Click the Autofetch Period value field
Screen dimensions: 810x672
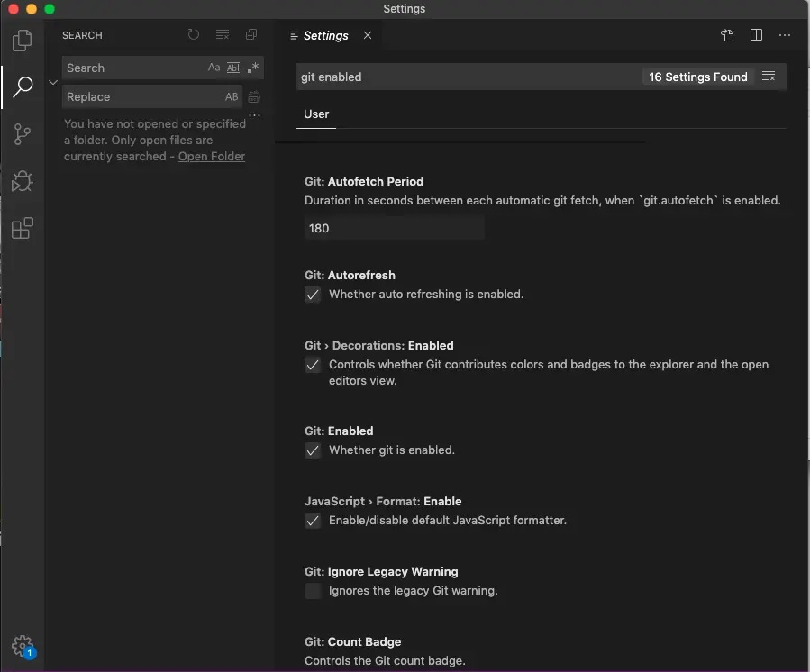click(394, 228)
